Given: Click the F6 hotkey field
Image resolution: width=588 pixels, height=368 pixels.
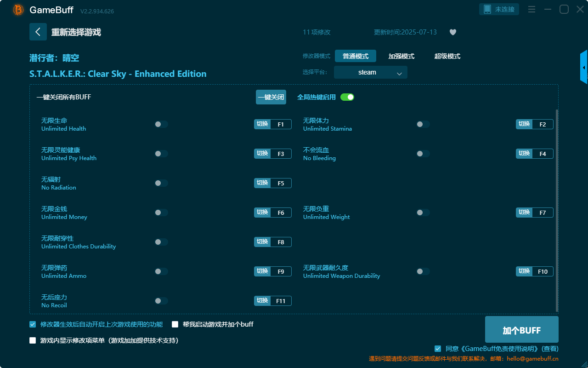Looking at the screenshot, I should 281,213.
